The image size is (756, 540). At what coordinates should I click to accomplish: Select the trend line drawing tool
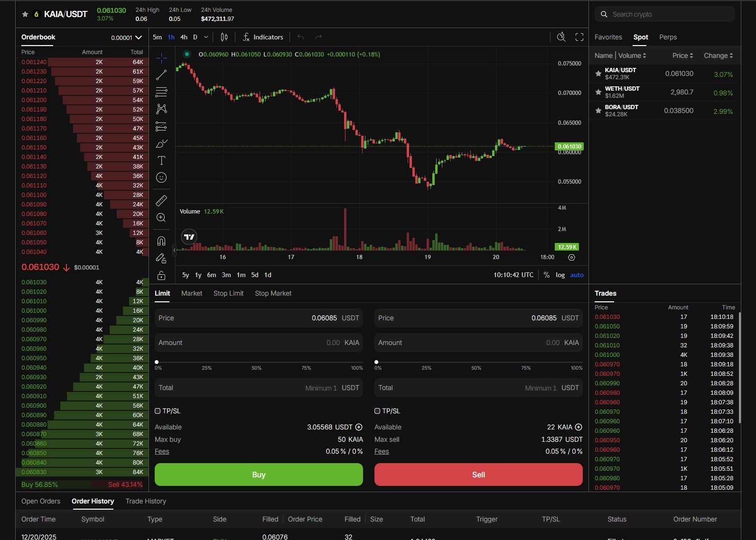(x=161, y=74)
